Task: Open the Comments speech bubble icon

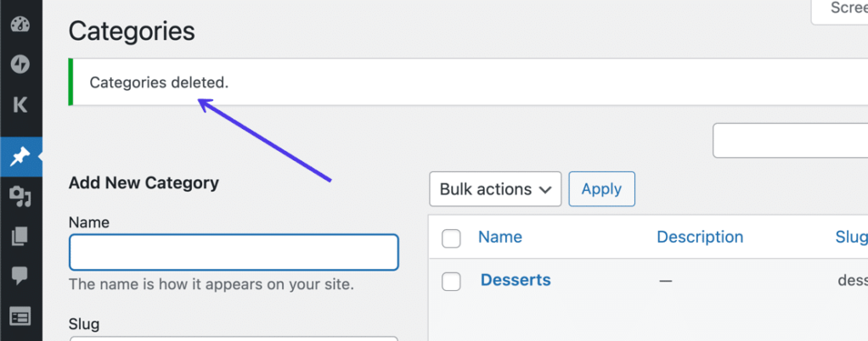Action: click(x=20, y=276)
